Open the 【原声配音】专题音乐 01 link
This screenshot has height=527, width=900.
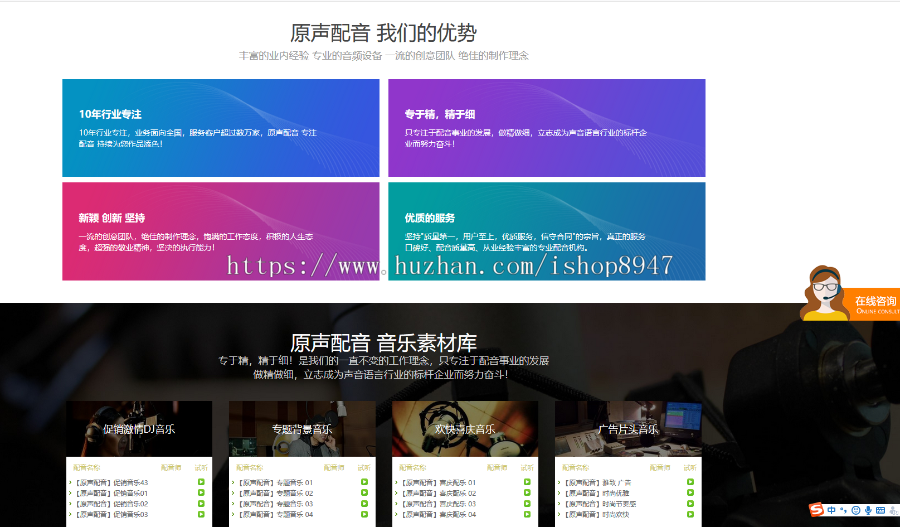pyautogui.click(x=275, y=483)
